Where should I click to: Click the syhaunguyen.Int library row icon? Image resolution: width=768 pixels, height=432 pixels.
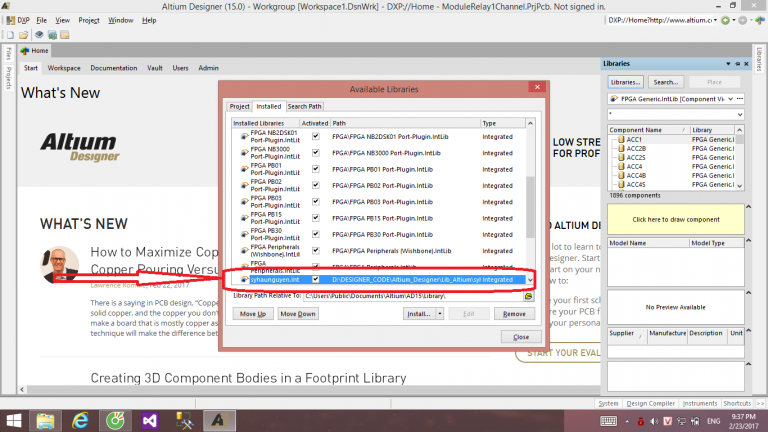[x=244, y=280]
